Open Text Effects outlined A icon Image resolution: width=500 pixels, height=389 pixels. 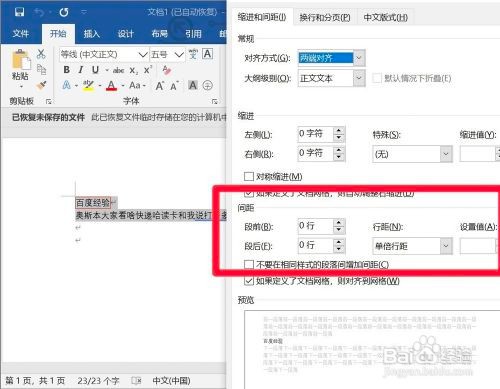(x=67, y=85)
